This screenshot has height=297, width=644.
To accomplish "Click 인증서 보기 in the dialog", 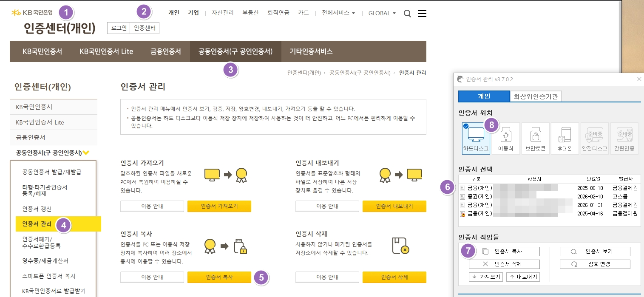I will tap(595, 252).
